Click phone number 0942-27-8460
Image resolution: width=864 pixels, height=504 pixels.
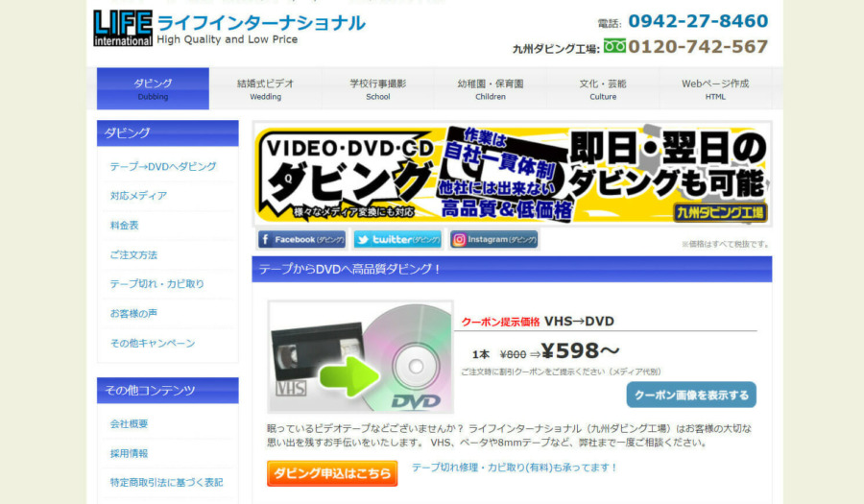(x=698, y=21)
